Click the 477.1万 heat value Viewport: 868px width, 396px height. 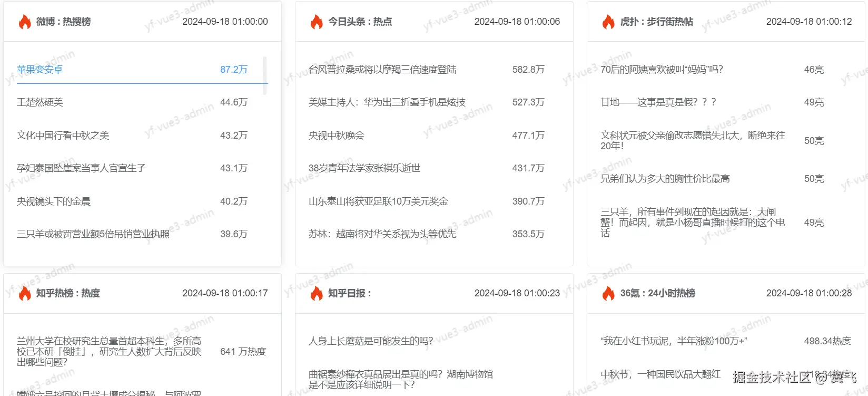[528, 136]
